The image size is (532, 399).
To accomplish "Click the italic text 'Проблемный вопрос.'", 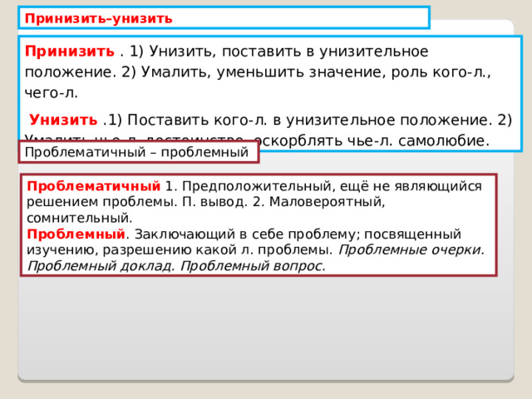I will click(253, 266).
